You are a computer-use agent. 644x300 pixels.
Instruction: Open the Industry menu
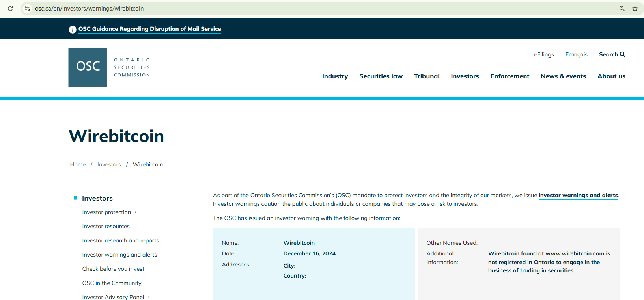335,76
